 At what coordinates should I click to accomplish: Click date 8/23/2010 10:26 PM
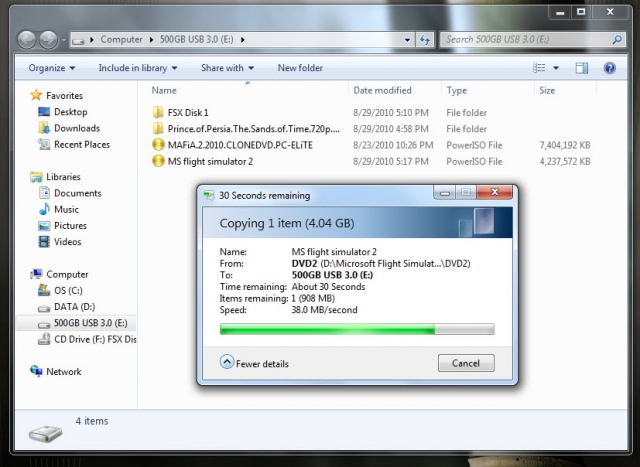click(x=393, y=145)
